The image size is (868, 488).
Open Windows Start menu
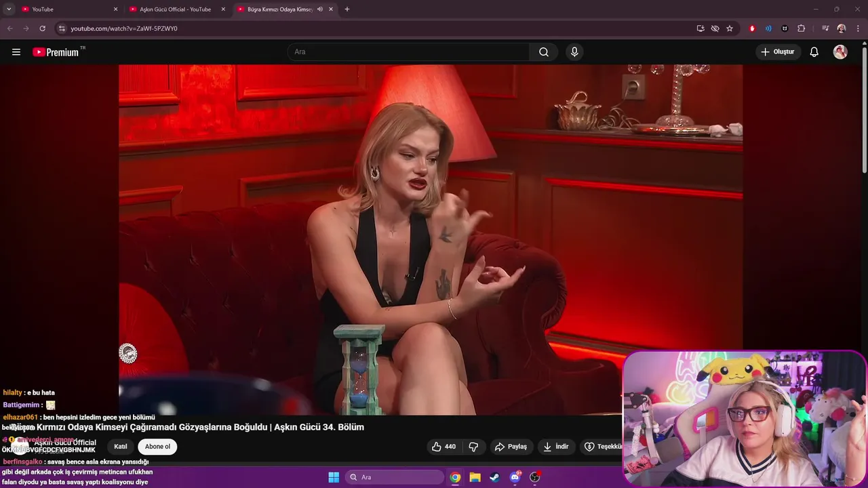[x=334, y=477]
